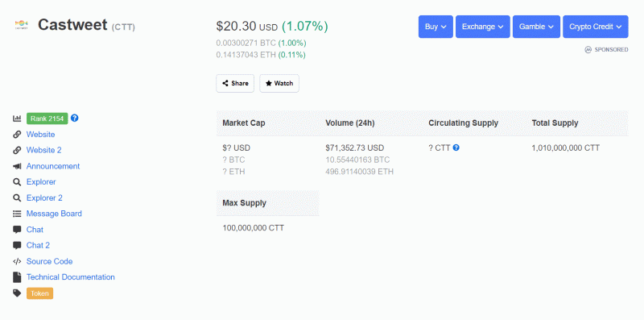Open the Announcement link

(53, 166)
